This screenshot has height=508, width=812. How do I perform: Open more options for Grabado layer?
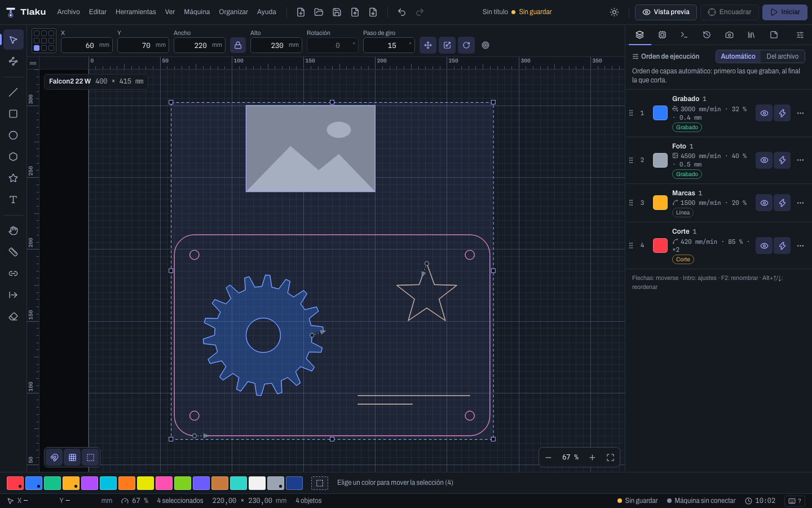tap(800, 113)
